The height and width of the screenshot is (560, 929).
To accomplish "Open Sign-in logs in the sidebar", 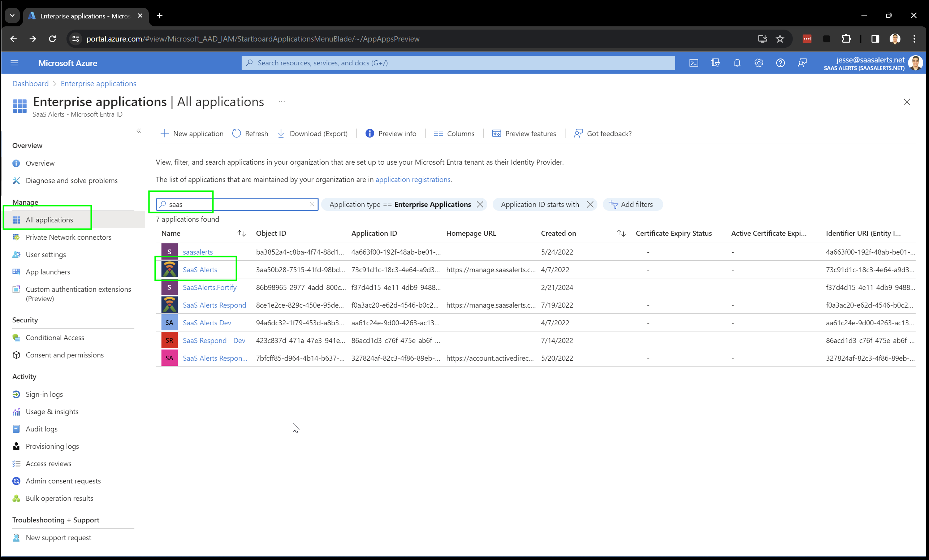I will click(44, 394).
